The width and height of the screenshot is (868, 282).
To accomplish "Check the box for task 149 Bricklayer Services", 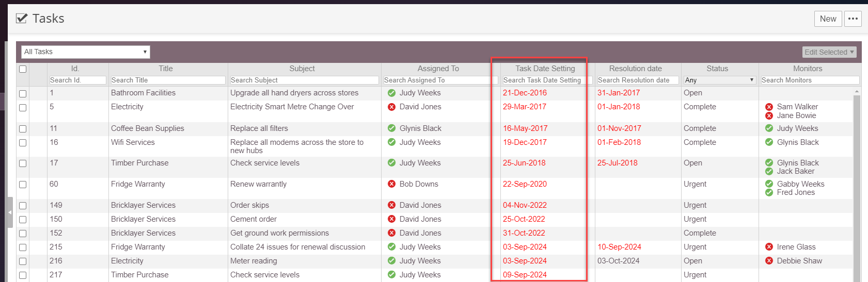I will 23,206.
